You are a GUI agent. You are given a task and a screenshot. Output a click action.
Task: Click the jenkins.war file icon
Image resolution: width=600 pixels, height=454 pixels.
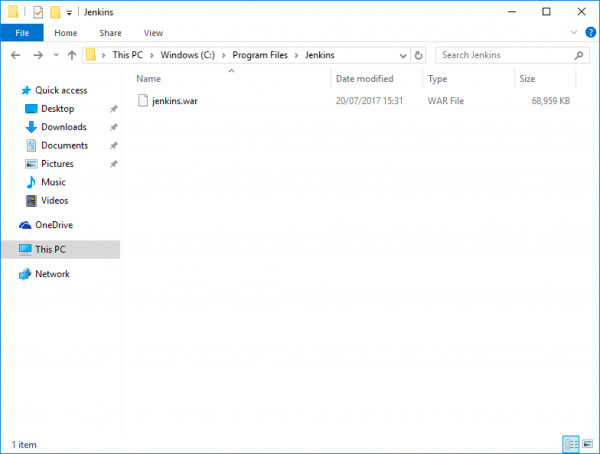click(143, 101)
